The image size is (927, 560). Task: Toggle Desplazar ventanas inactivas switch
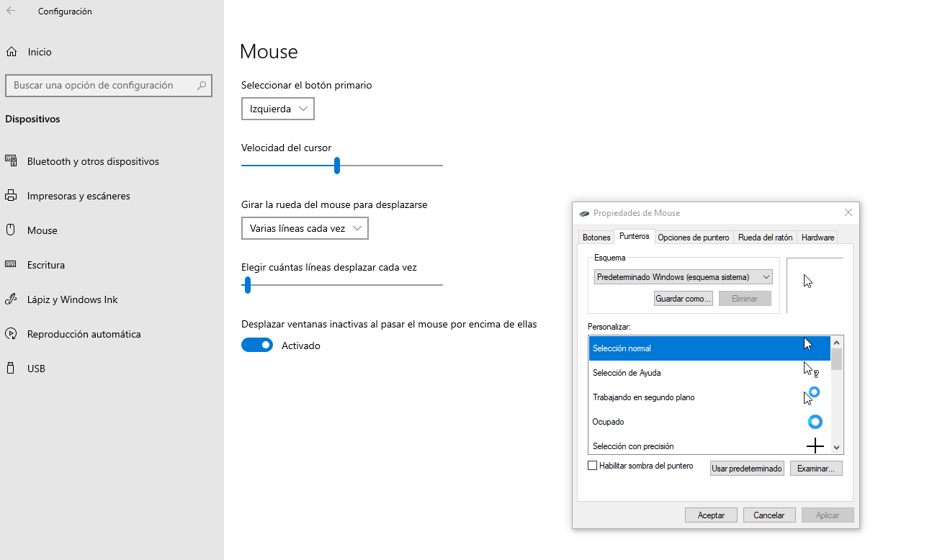(257, 346)
